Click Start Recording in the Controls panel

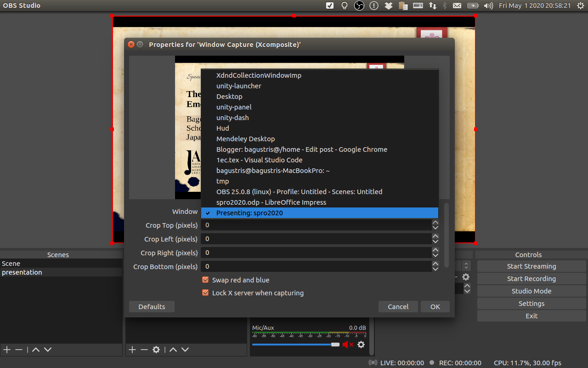531,278
